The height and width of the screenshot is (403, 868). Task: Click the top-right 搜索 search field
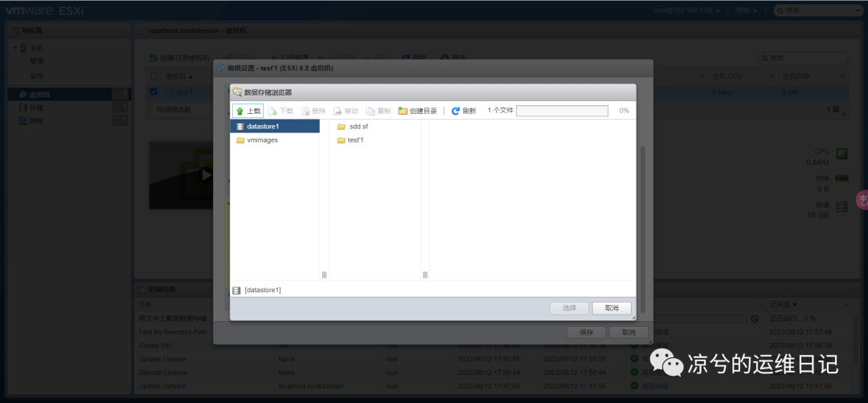coord(816,10)
